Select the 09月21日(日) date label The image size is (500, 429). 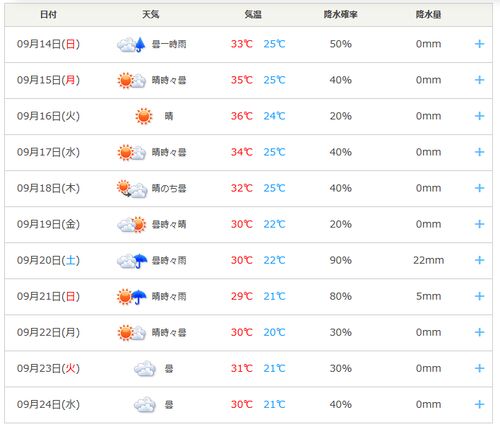click(x=48, y=296)
